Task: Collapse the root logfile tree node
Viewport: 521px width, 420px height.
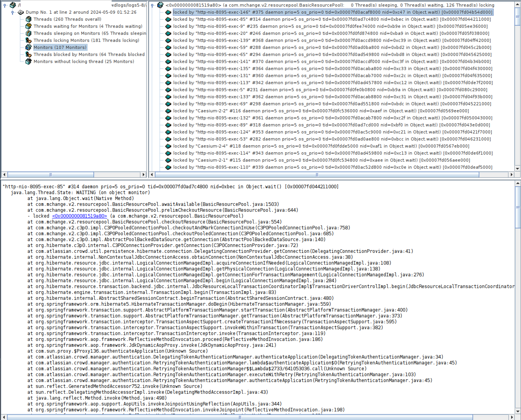Action: click(x=5, y=5)
